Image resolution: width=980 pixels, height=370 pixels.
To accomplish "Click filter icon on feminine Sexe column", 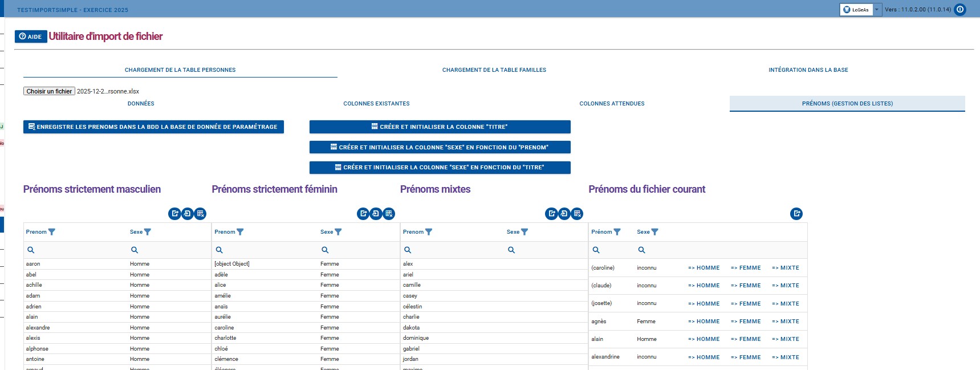I will point(338,232).
